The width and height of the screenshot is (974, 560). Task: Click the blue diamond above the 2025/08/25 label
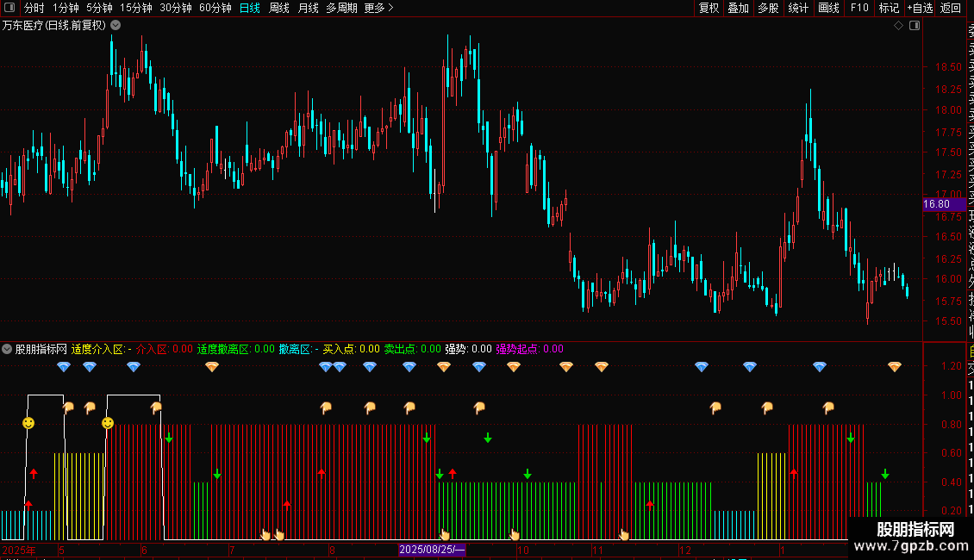[x=409, y=367]
